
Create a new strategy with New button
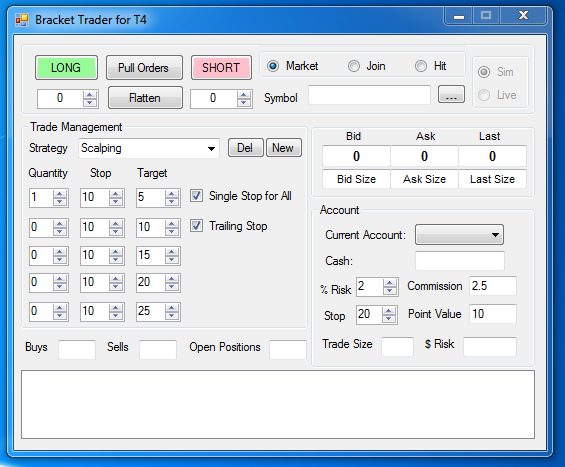tap(284, 148)
